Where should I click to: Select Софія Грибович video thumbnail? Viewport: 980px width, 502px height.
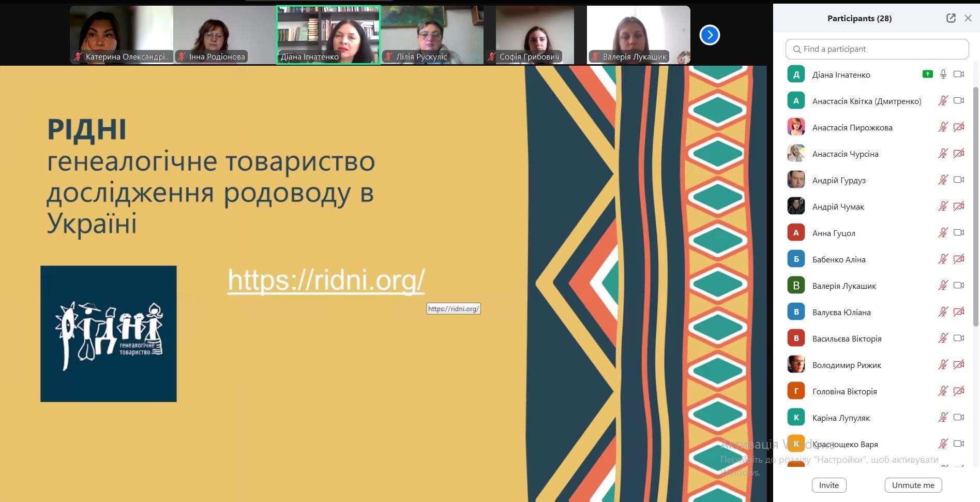pyautogui.click(x=535, y=35)
